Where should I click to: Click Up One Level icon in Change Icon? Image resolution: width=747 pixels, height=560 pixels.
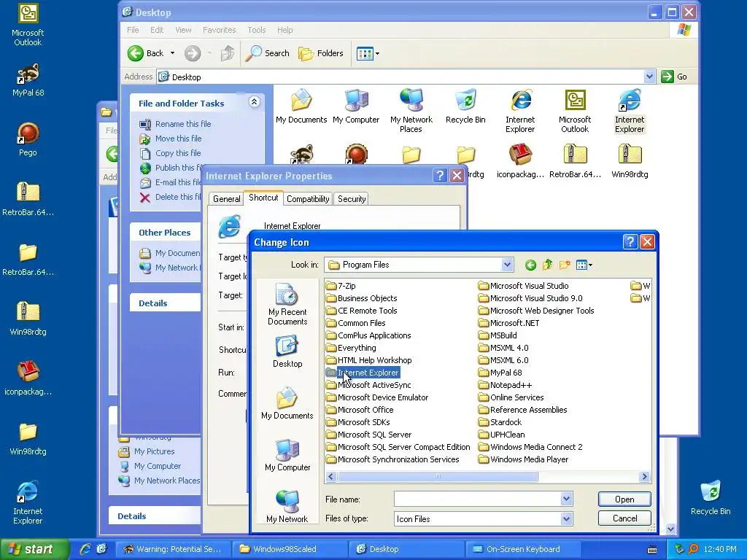pos(547,265)
